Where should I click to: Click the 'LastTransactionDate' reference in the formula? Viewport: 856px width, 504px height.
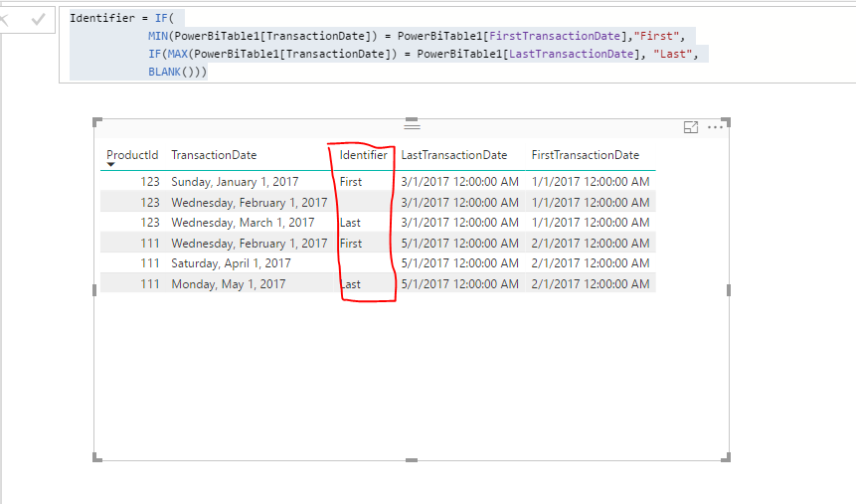571,54
